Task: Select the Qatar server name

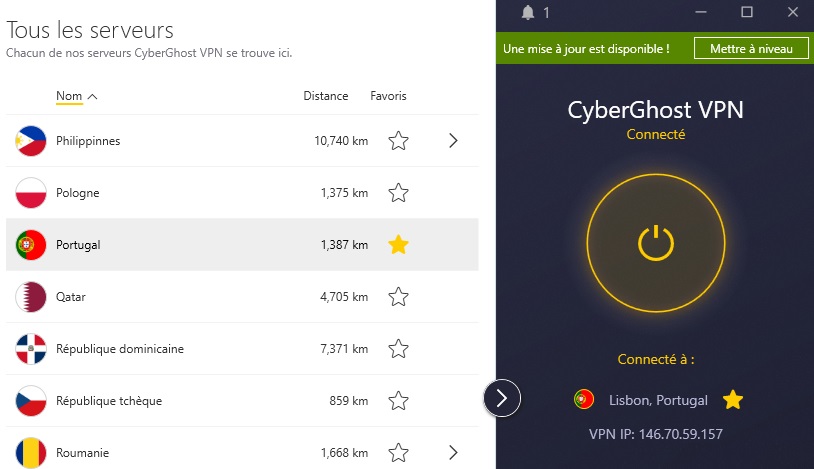Action: coord(71,297)
